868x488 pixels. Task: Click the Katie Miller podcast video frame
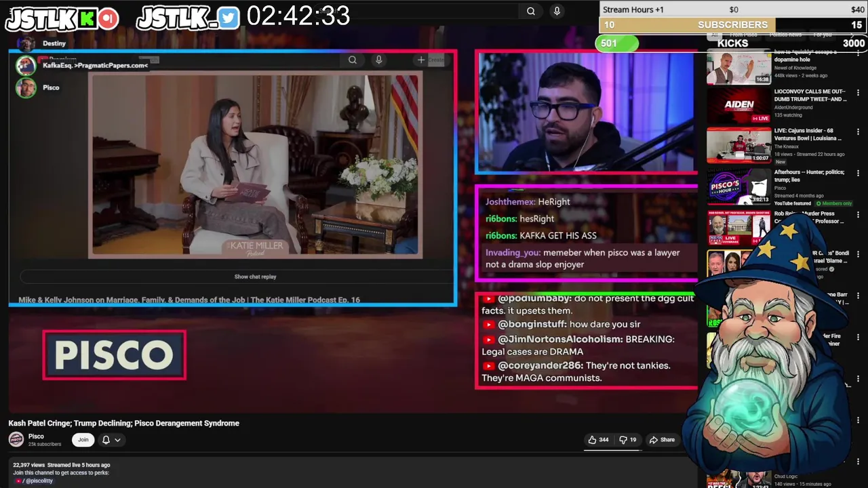255,165
